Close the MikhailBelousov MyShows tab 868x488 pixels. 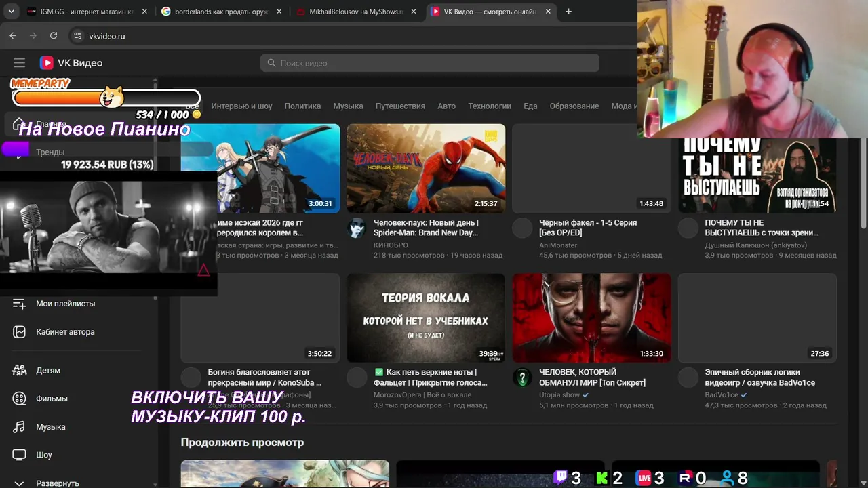pyautogui.click(x=413, y=12)
